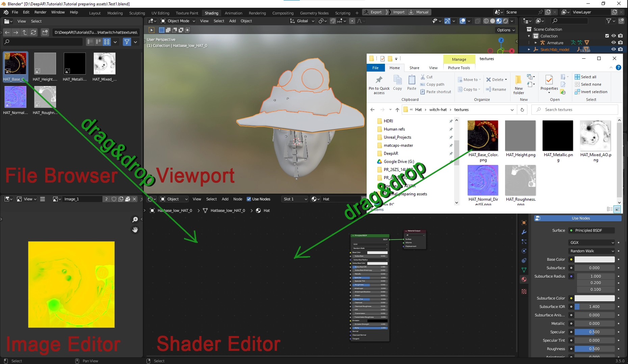Click the pan hand icon in Image Editor
Screen dimensions: 628x364
tap(135, 230)
